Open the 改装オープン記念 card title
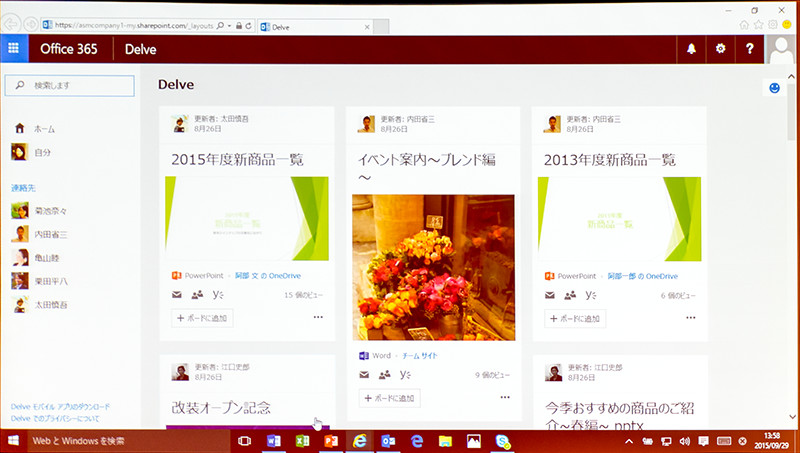This screenshot has width=800, height=453. tap(221, 407)
